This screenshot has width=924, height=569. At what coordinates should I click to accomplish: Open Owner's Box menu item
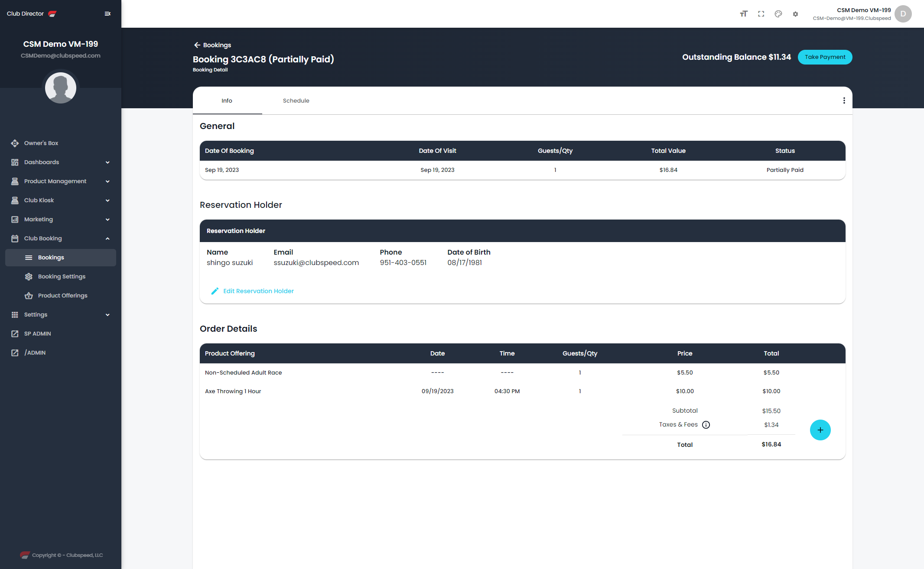pyautogui.click(x=61, y=143)
